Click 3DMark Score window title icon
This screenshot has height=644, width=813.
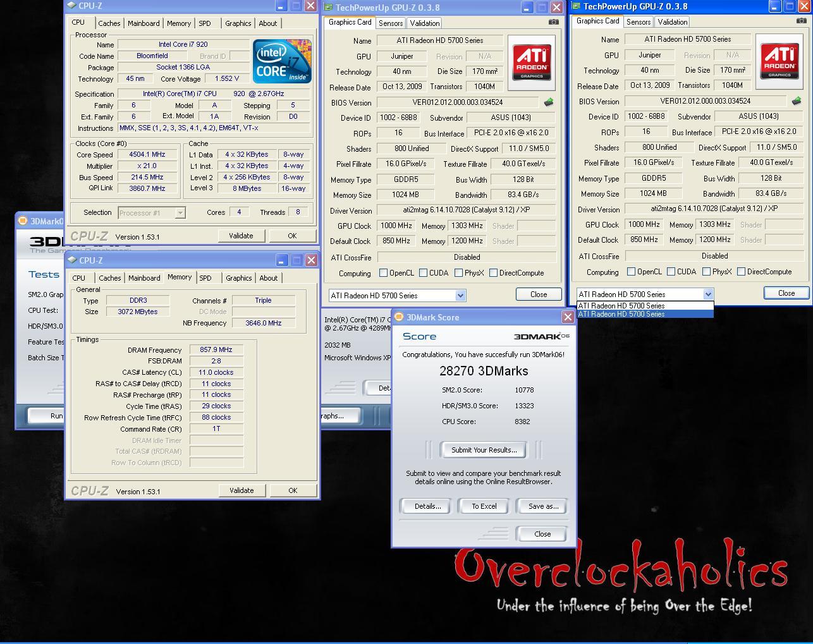(x=399, y=317)
